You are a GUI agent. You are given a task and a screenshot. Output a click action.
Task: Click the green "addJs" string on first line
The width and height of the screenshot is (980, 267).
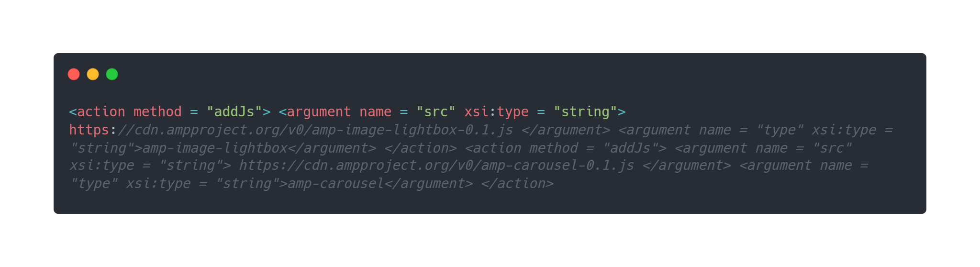pos(234,112)
